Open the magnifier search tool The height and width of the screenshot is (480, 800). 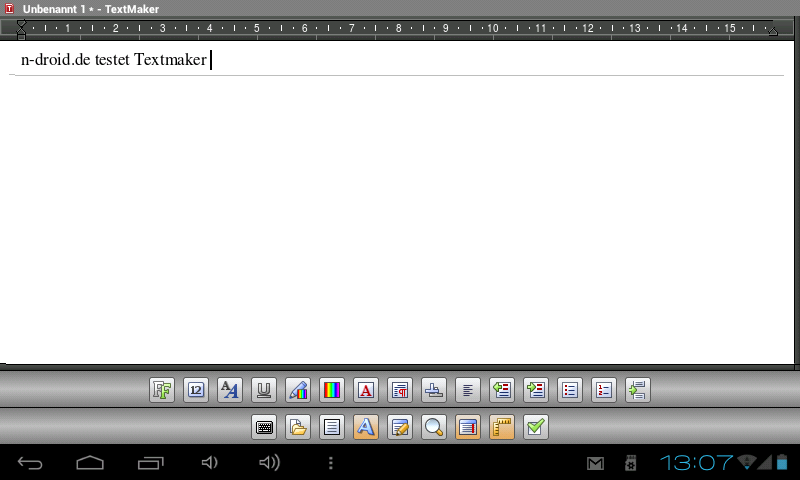(x=434, y=427)
